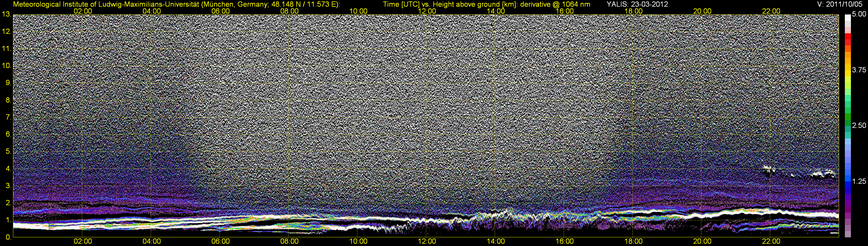The width and height of the screenshot is (868, 246).
Task: Click the 04:00 label on bottom time axis
Action: click(x=152, y=242)
